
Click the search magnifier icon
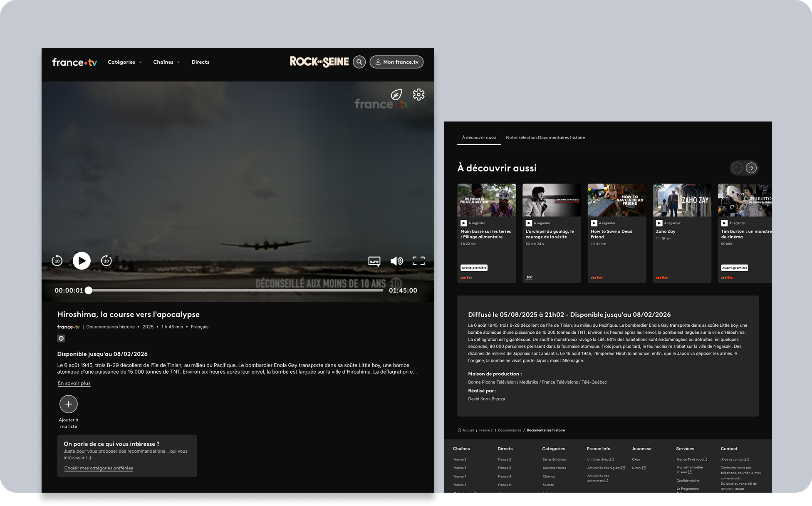[359, 62]
